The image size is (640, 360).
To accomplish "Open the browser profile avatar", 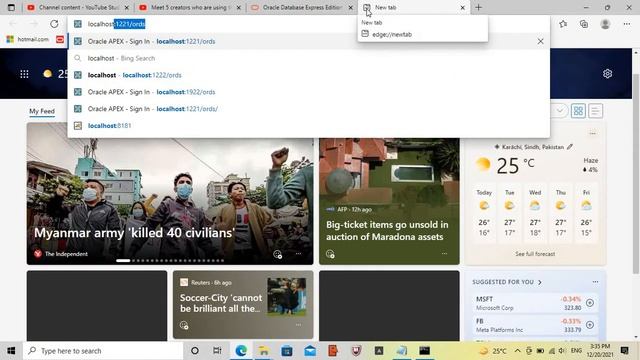I will coord(605,24).
